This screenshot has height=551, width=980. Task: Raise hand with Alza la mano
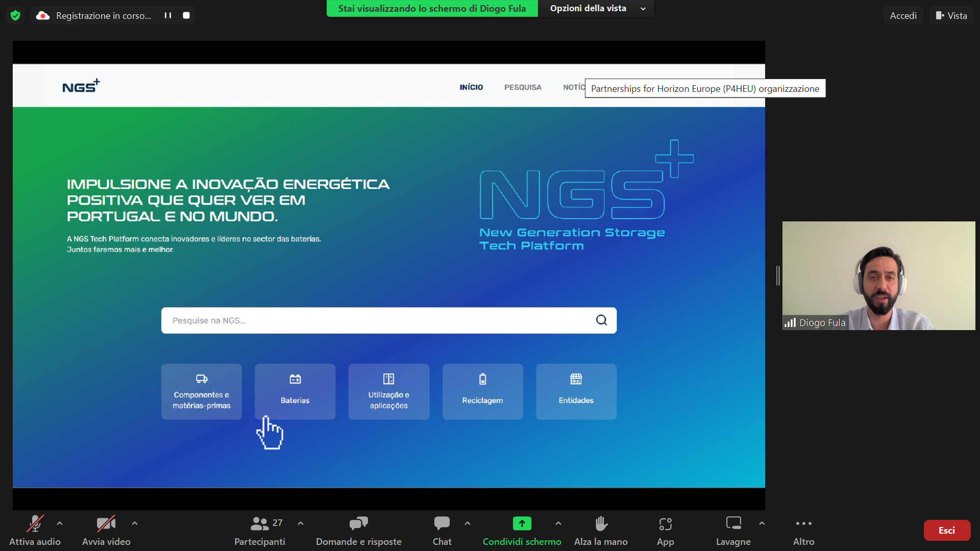coord(601,531)
